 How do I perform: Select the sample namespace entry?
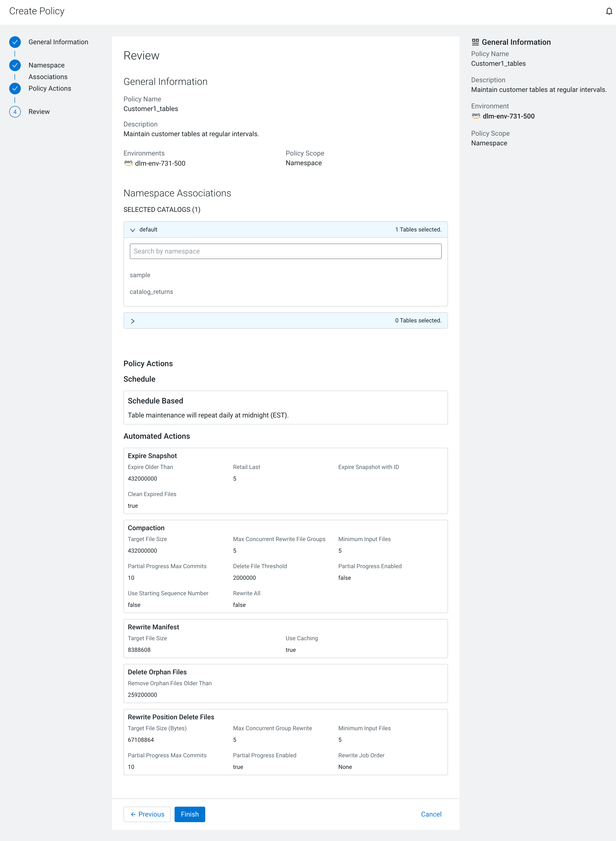pyautogui.click(x=140, y=275)
